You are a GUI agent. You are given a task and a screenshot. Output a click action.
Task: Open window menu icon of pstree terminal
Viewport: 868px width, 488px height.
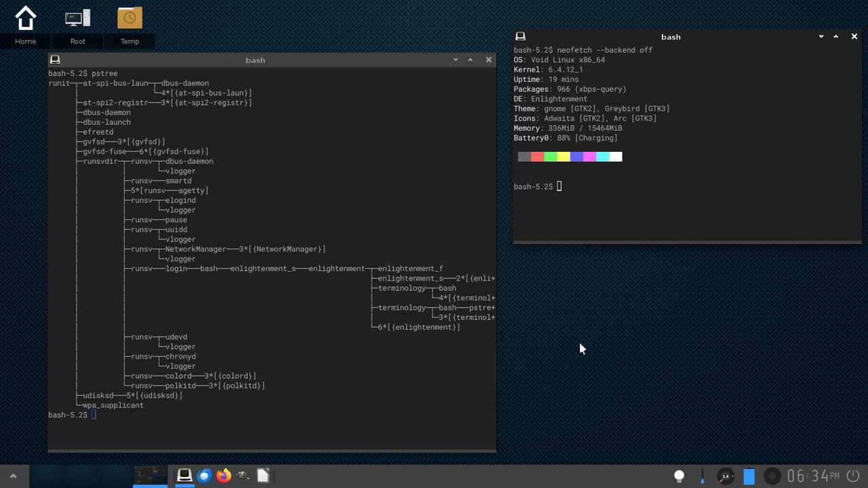[x=55, y=60]
